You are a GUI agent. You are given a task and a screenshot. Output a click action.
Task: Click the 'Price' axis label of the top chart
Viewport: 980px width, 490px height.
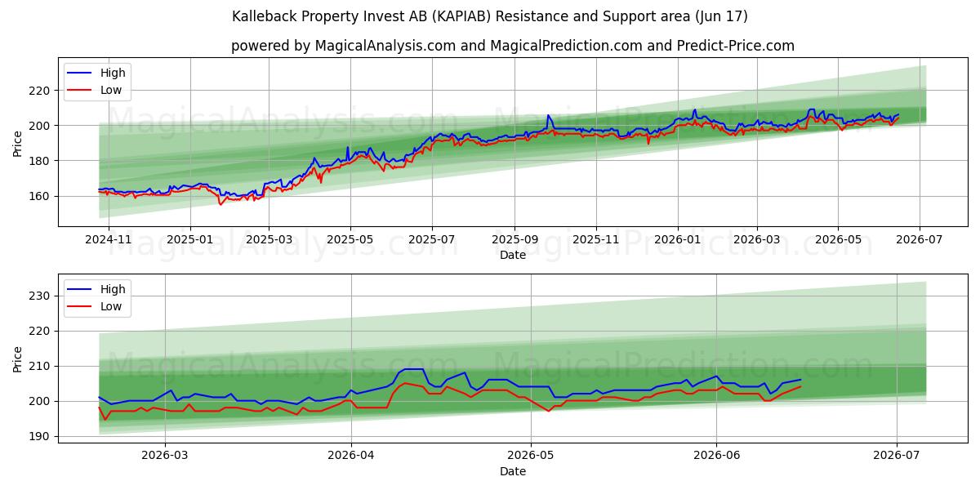[18, 143]
